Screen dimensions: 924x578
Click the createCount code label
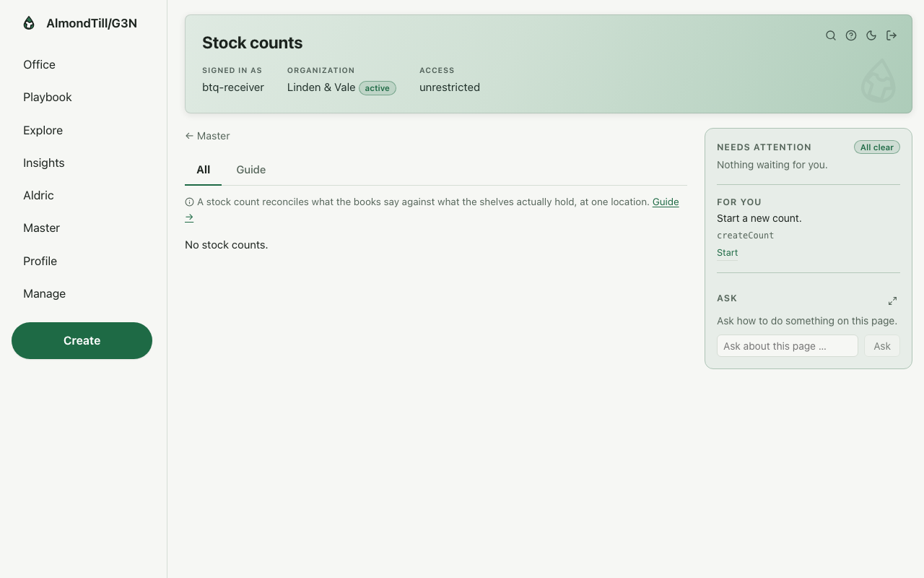pos(745,236)
